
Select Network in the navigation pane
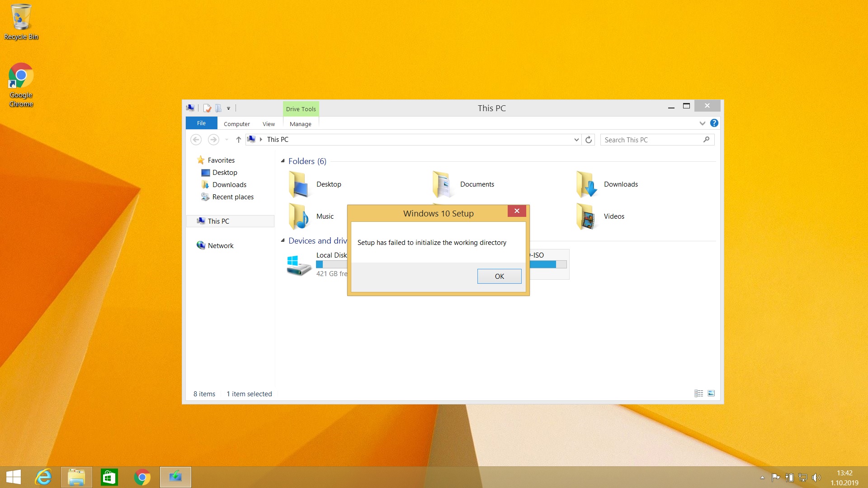point(221,246)
